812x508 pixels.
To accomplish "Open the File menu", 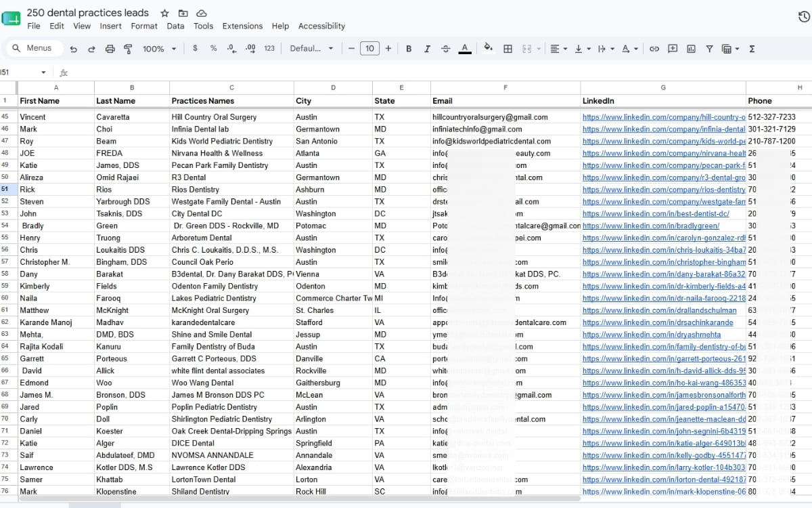I will pos(34,26).
